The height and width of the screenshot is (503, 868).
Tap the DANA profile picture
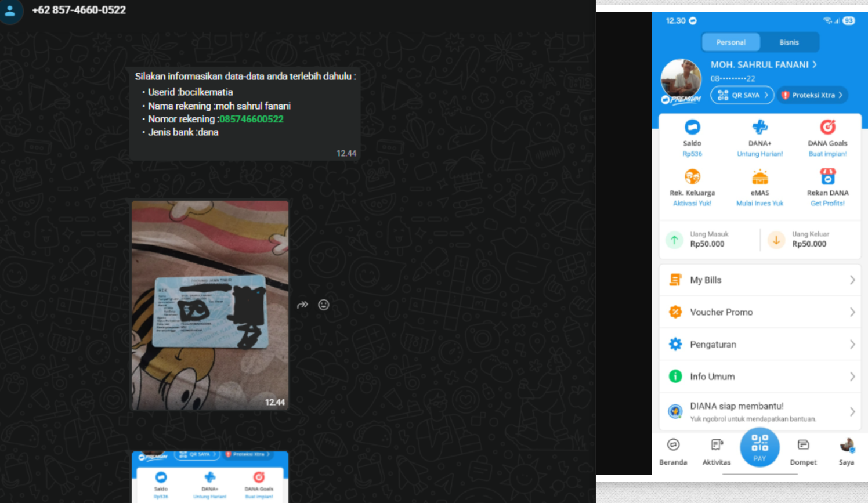pyautogui.click(x=681, y=79)
